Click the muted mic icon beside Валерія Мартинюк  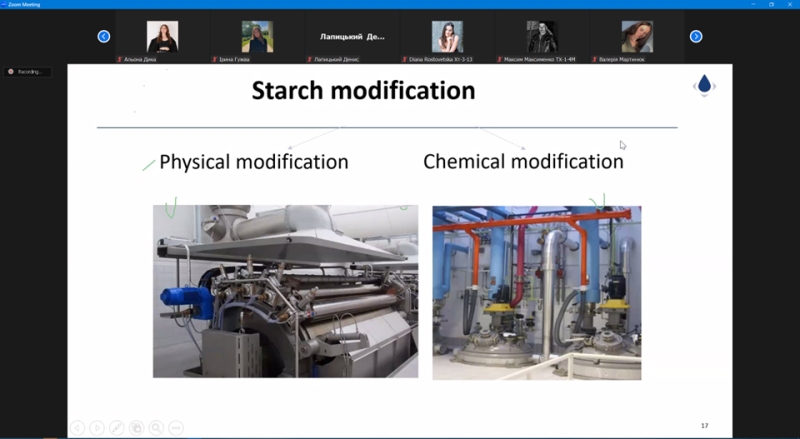594,59
